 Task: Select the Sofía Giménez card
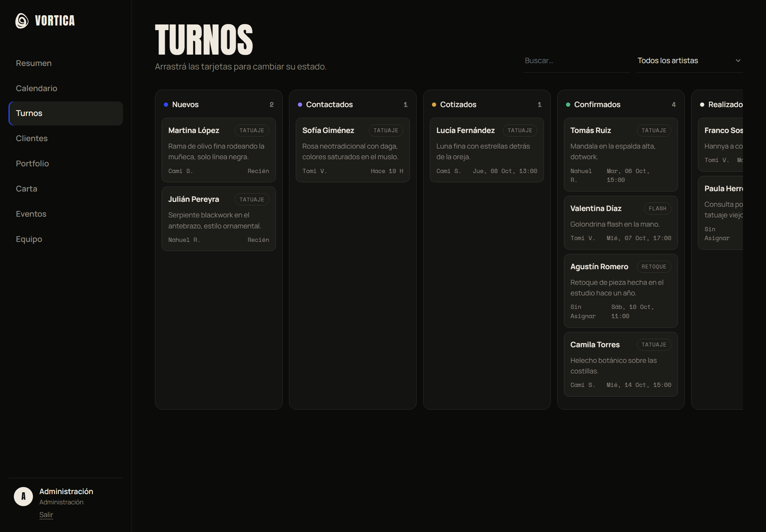353,150
